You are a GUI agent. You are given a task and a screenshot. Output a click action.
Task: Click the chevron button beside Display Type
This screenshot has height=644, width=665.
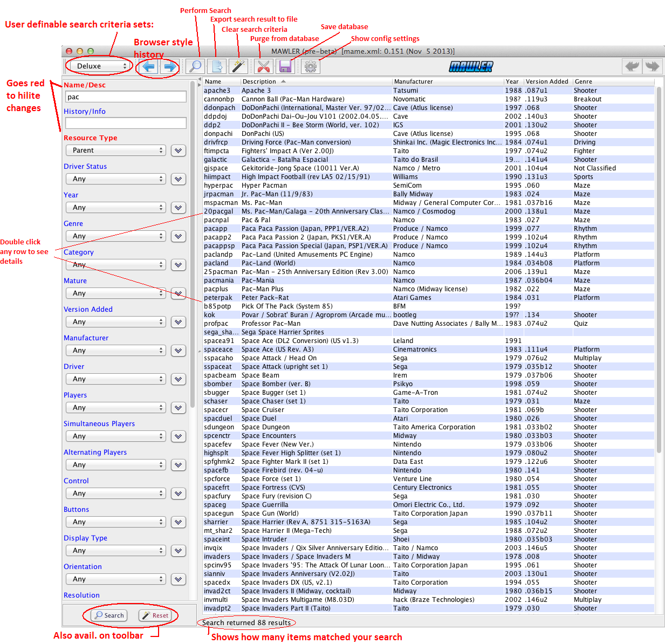pos(179,551)
